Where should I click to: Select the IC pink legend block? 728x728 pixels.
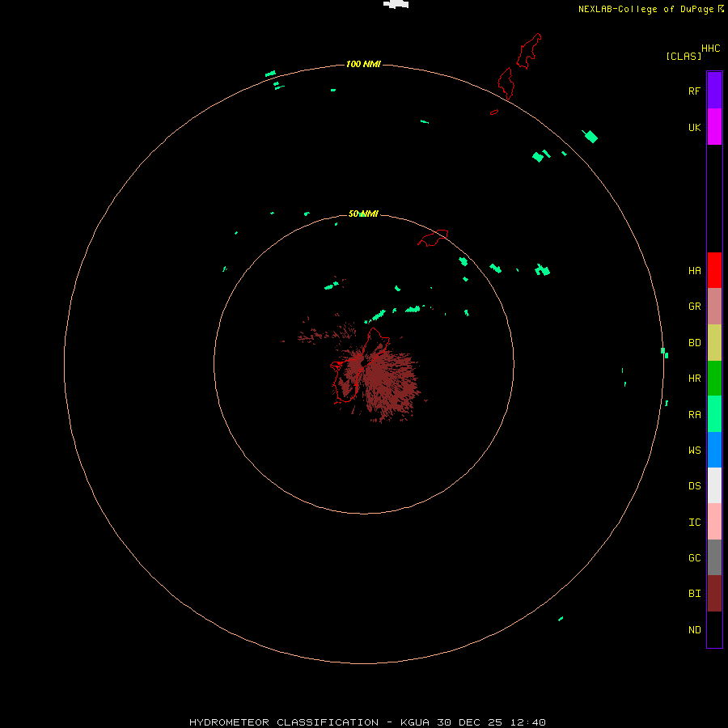coord(714,522)
